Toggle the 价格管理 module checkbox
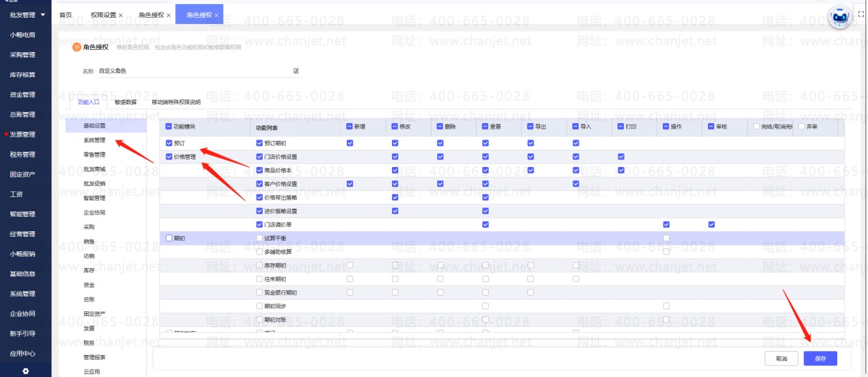868x377 pixels. point(169,157)
